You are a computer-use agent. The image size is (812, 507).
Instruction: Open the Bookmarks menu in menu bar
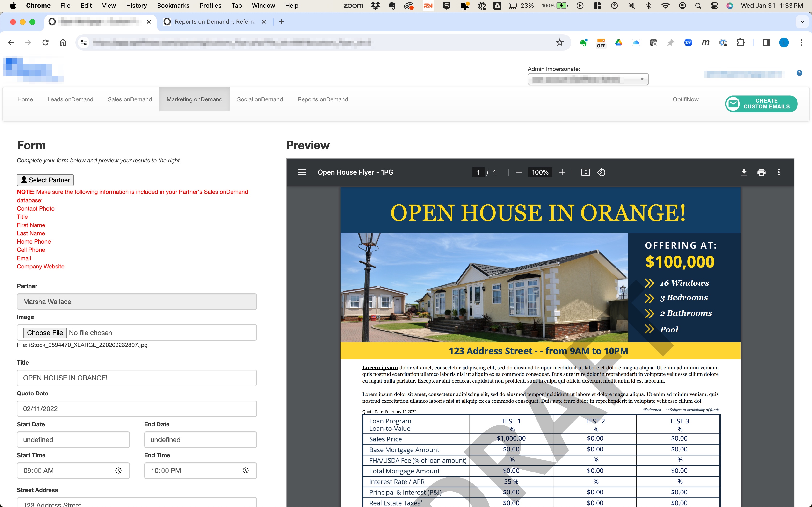(173, 5)
